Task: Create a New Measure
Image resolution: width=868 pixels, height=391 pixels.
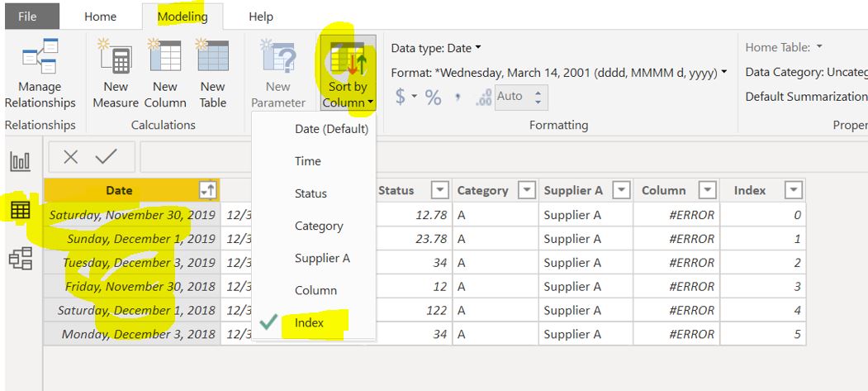Action: pos(115,73)
